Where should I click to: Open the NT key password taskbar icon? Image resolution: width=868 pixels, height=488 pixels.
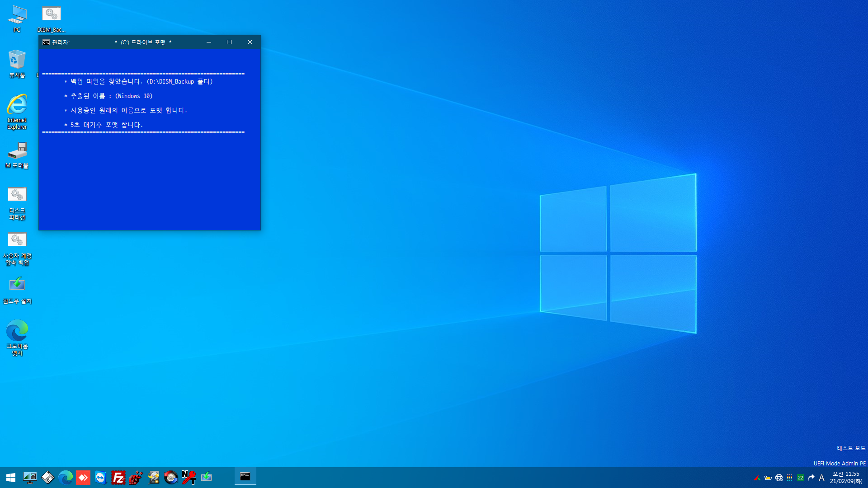(x=189, y=477)
